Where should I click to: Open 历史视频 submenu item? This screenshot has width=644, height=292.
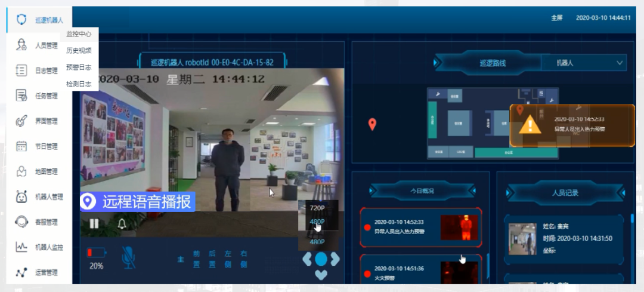coord(79,51)
